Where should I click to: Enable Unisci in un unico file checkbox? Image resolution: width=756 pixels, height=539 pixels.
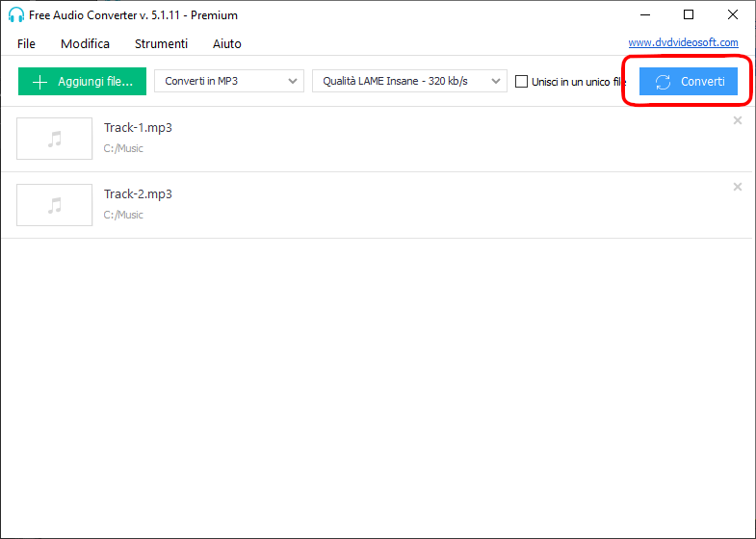coord(521,82)
